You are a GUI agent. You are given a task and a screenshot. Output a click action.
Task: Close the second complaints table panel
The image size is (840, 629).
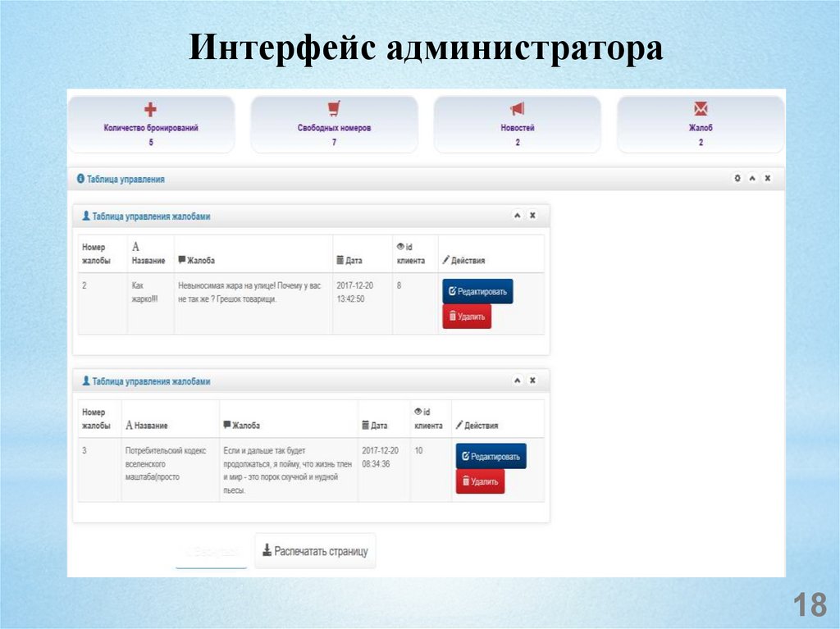coord(532,381)
